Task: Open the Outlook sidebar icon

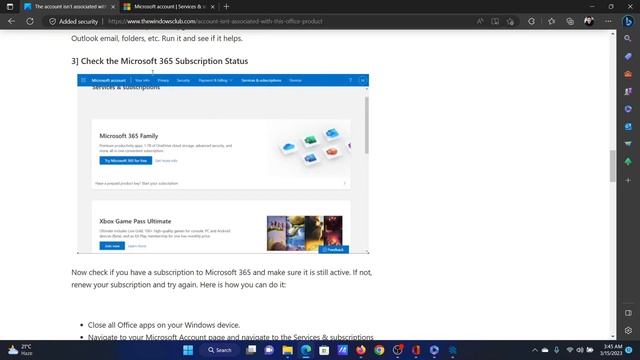Action: click(x=628, y=127)
